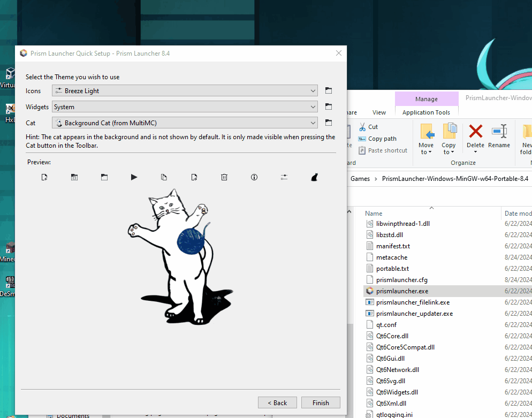
Task: Switch to the View tab in File Explorer
Action: pyautogui.click(x=379, y=112)
